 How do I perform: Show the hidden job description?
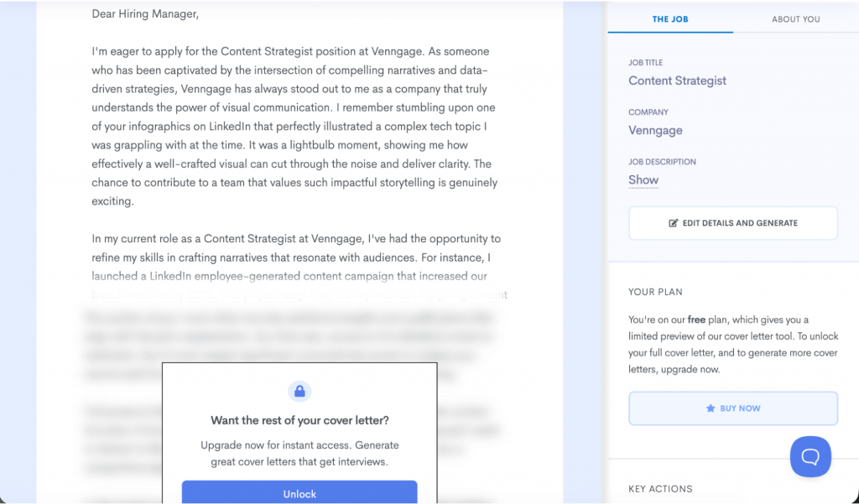643,179
